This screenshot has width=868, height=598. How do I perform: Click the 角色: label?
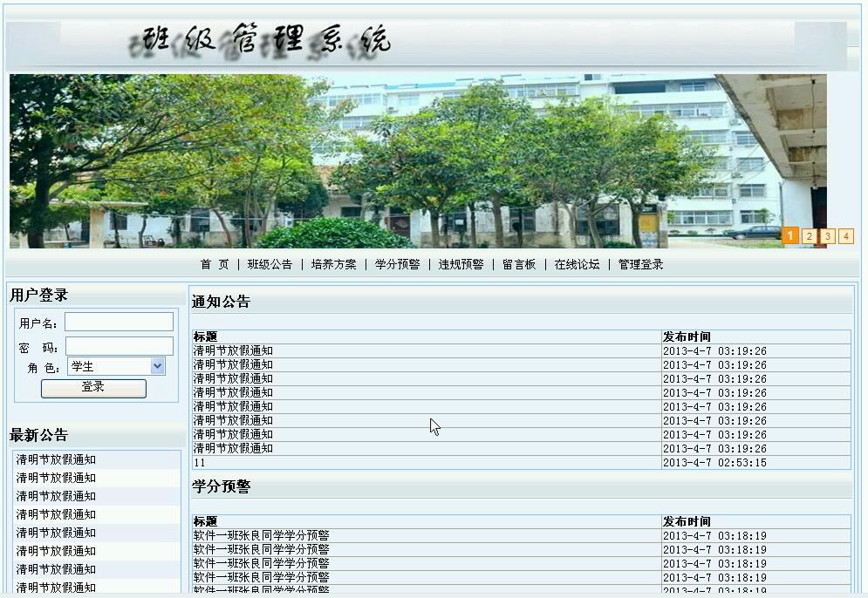pyautogui.click(x=43, y=368)
